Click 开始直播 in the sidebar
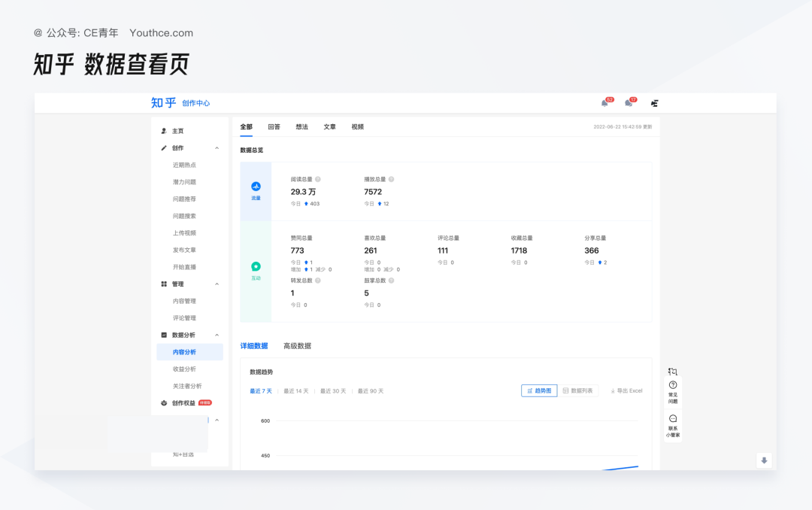This screenshot has height=510, width=812. (186, 266)
